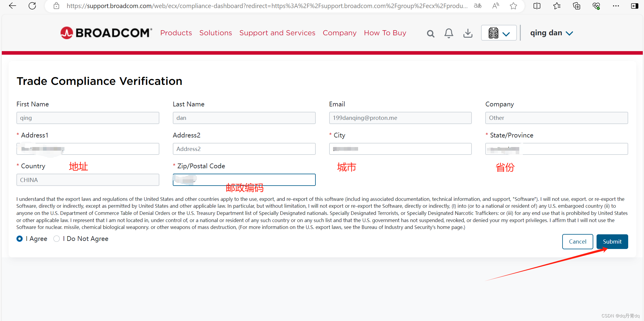Open the How To Buy menu
644x321 pixels.
point(385,33)
